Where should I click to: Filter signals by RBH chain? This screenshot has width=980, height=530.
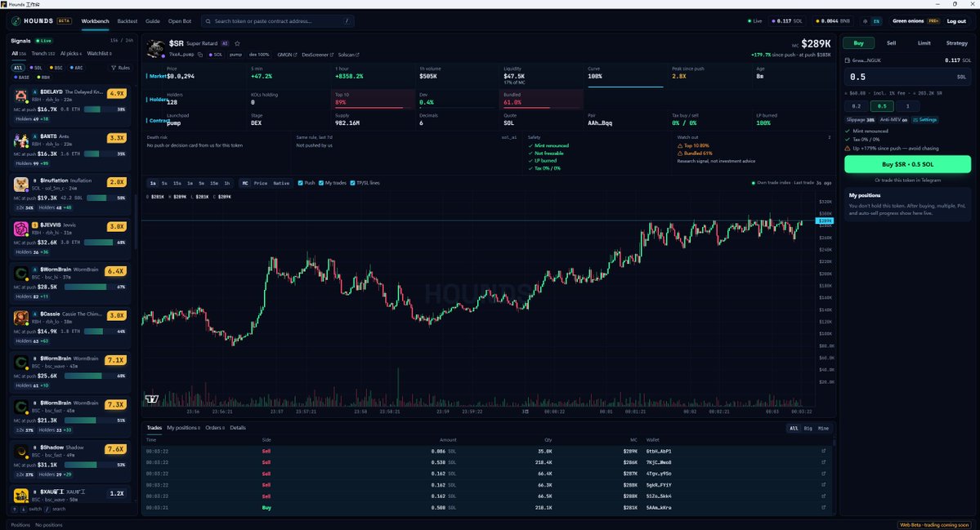[x=43, y=78]
